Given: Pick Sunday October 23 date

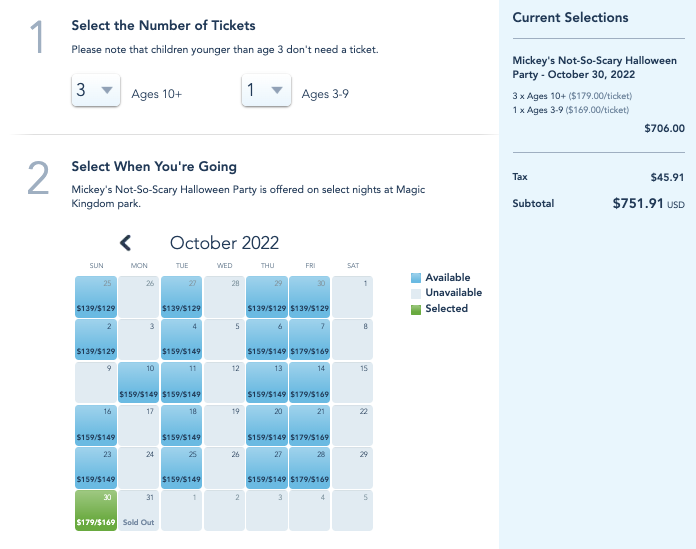Looking at the screenshot, I should click(96, 467).
